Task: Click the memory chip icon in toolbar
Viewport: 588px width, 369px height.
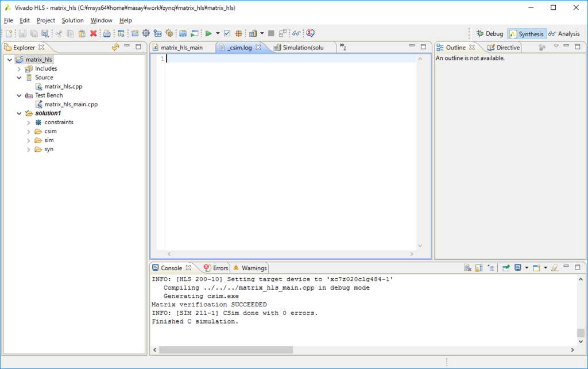Action: click(x=183, y=33)
